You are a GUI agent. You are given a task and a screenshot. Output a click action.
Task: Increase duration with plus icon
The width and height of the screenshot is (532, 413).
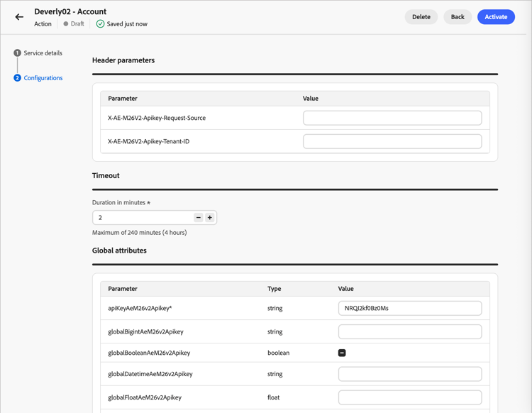[x=210, y=218]
